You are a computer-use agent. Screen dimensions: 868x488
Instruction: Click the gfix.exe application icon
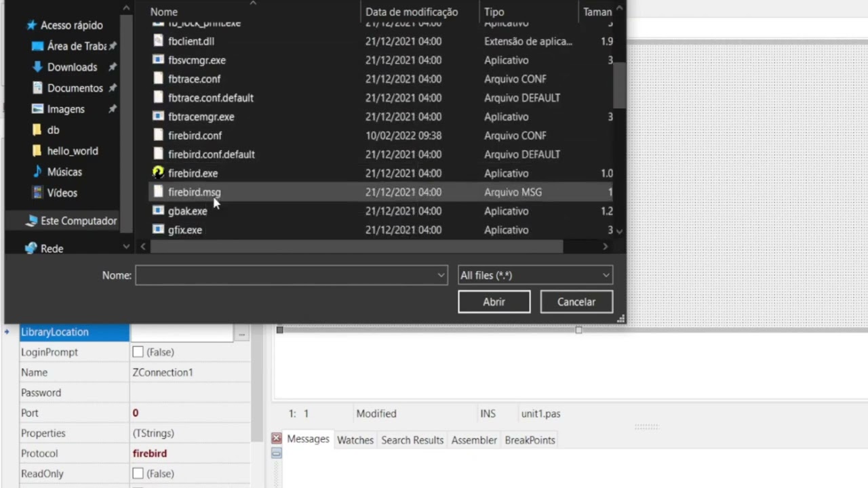[158, 230]
